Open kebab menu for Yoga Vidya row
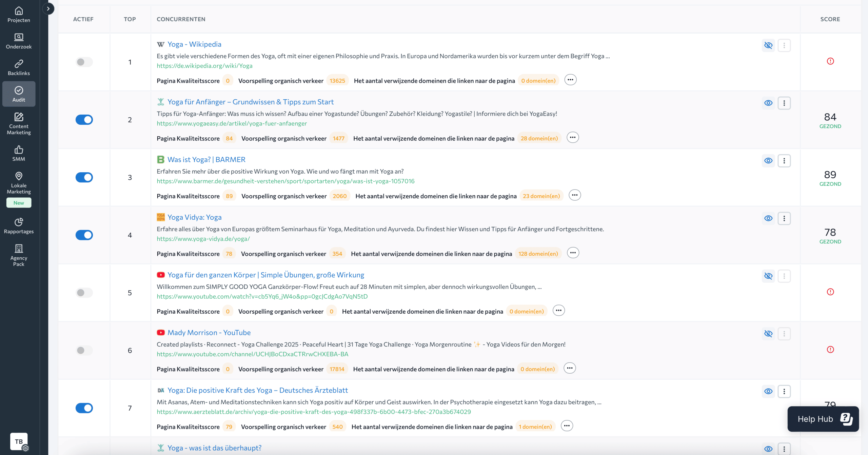This screenshot has height=455, width=868. 784,218
